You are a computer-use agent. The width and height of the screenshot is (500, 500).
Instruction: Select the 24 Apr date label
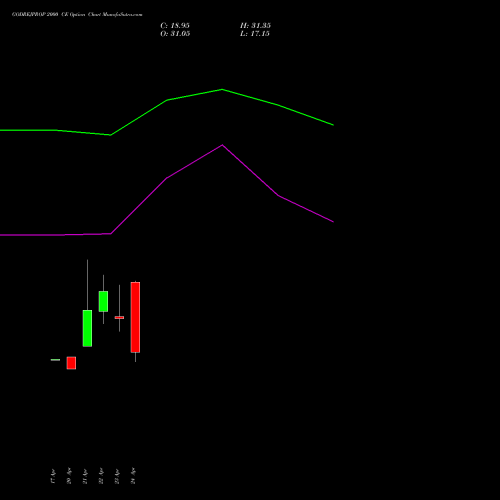coord(133,476)
